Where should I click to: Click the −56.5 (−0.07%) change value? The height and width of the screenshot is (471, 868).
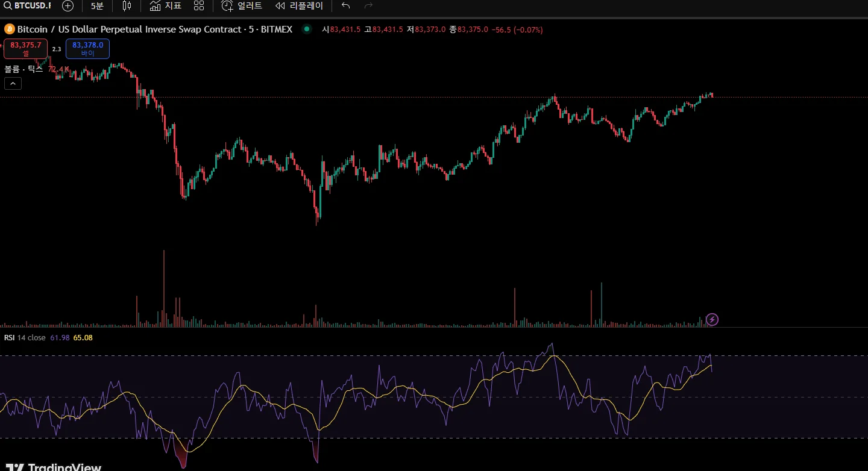(517, 30)
